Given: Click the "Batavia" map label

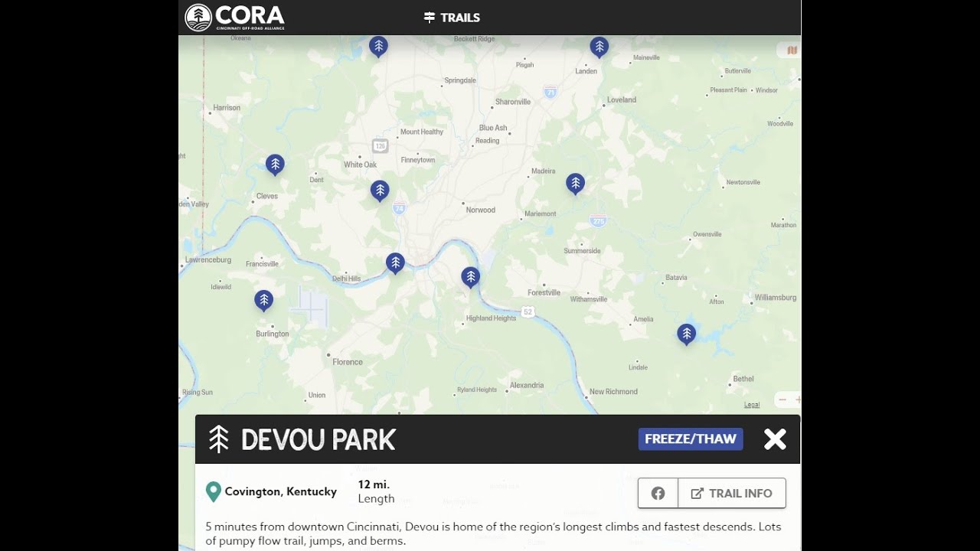Looking at the screenshot, I should click(x=676, y=278).
